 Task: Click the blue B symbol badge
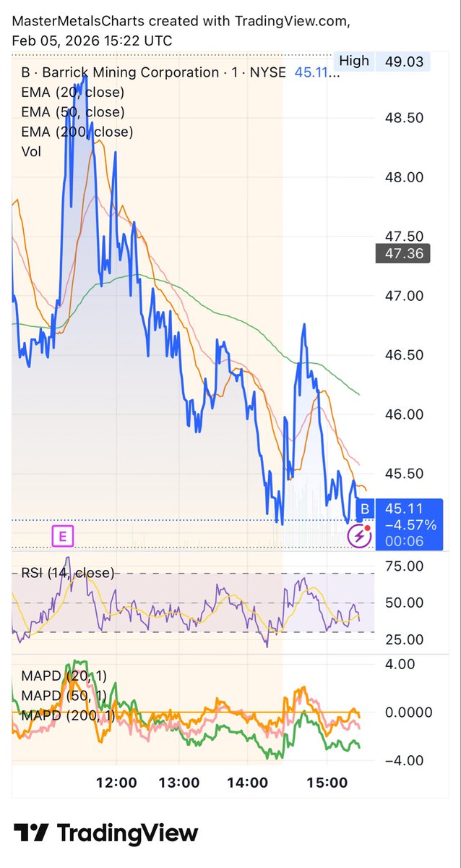365,509
